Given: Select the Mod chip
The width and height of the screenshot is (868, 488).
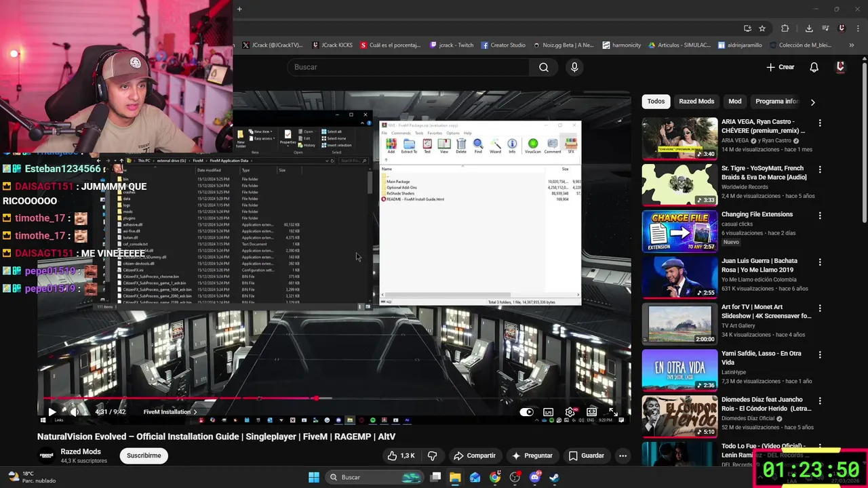Looking at the screenshot, I should [735, 101].
